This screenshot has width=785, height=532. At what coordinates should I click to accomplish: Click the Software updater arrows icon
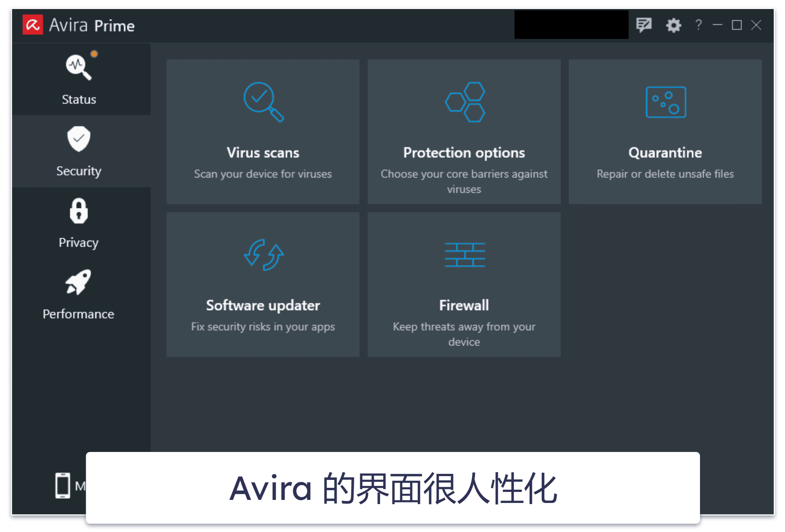point(263,255)
